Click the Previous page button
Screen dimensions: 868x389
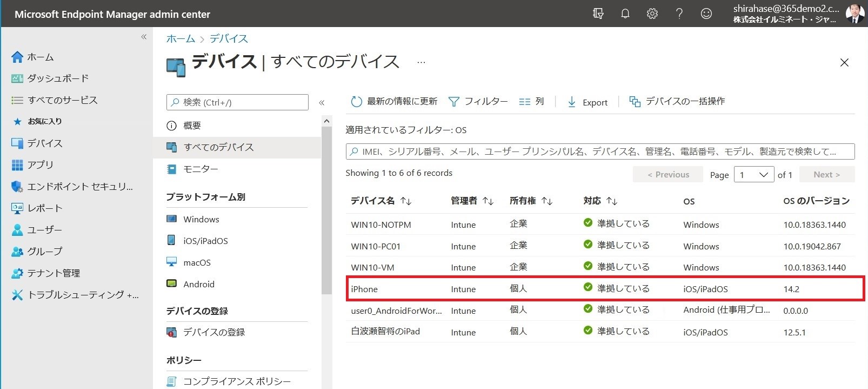coord(668,175)
